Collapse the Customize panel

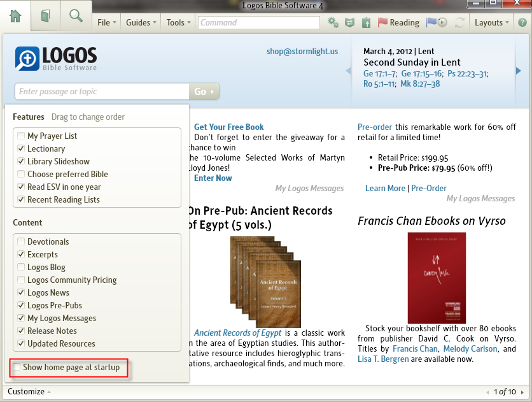click(x=29, y=391)
